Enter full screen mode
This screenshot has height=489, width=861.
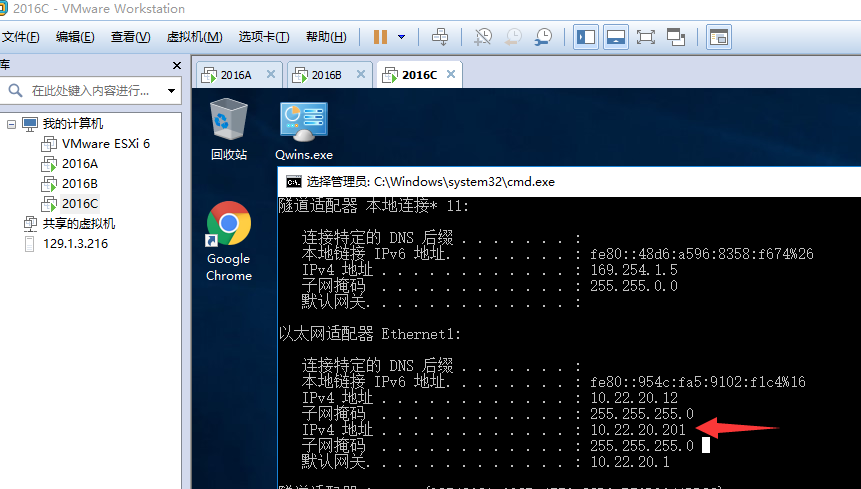pos(645,37)
